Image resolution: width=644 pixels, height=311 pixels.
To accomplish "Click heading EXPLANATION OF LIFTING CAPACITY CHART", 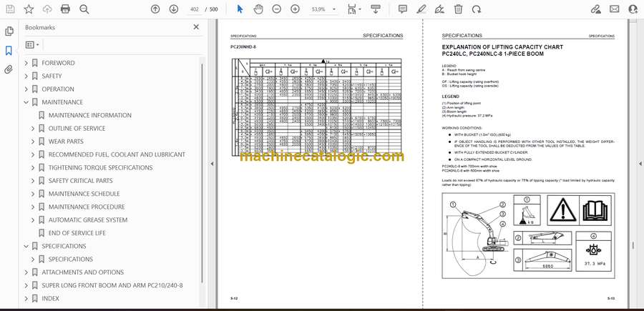I will pos(502,47).
